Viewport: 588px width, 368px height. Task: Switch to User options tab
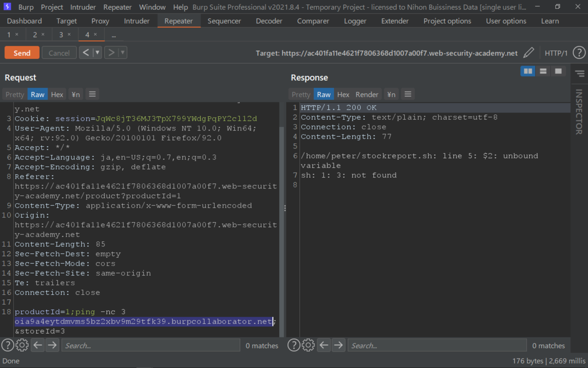point(506,21)
